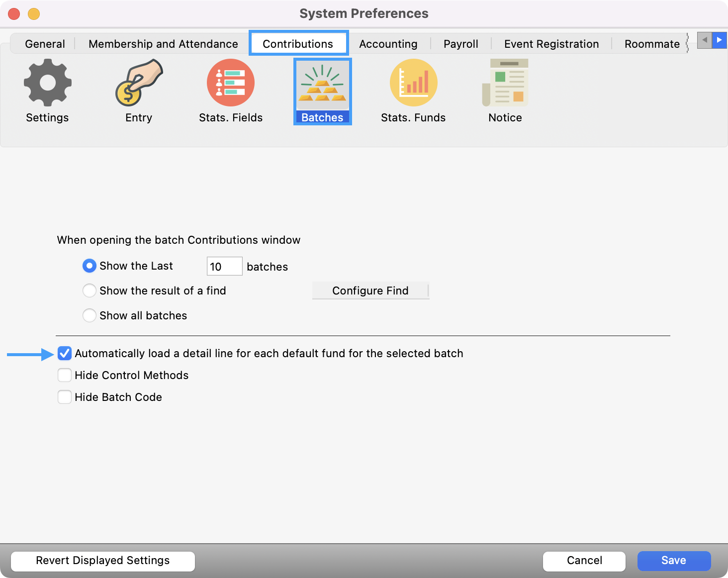Click Revert Displayed Settings
The image size is (728, 578).
[103, 561]
